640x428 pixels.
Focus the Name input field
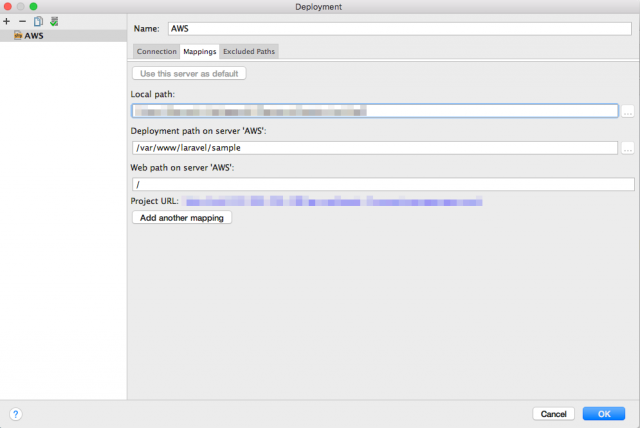point(400,29)
